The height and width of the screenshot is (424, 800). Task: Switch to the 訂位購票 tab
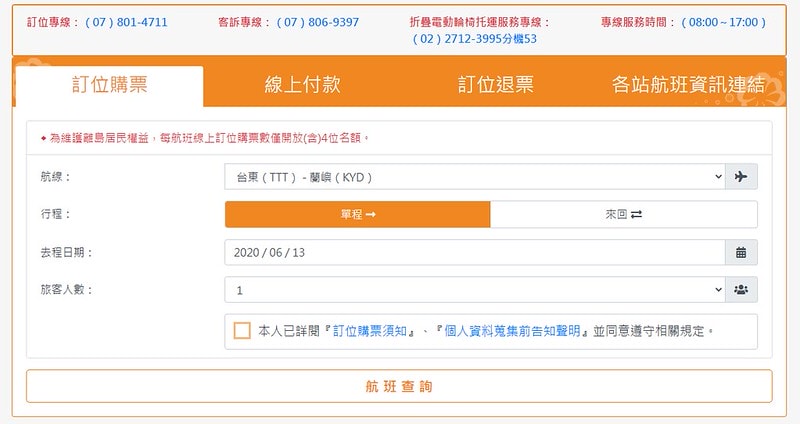pyautogui.click(x=111, y=85)
